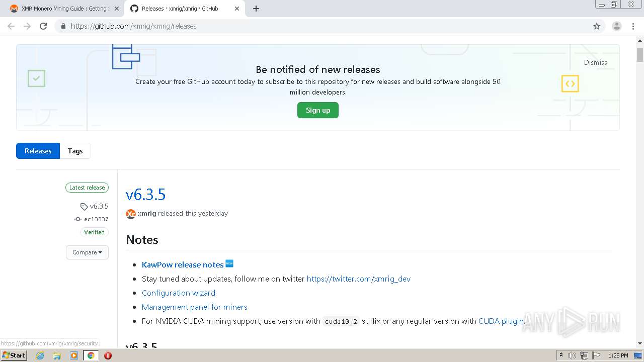Dismiss the new releases notification banner
Viewport: 644px width, 362px height.
tap(595, 62)
